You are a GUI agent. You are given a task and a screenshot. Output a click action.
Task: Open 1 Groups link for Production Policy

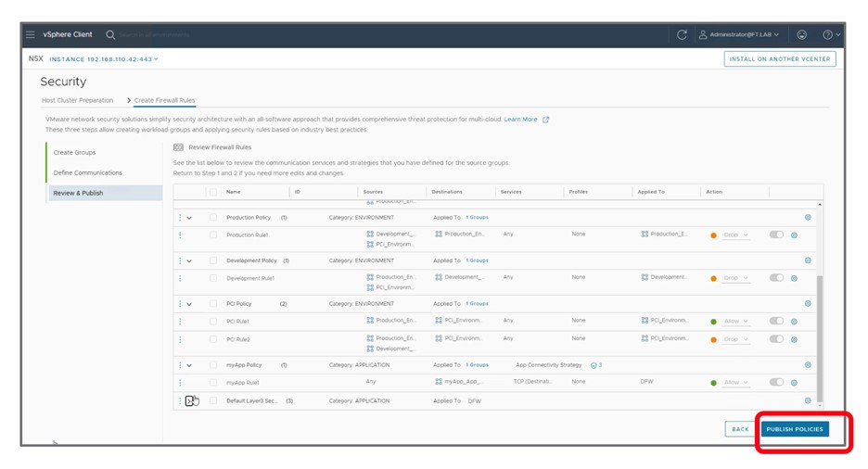477,218
